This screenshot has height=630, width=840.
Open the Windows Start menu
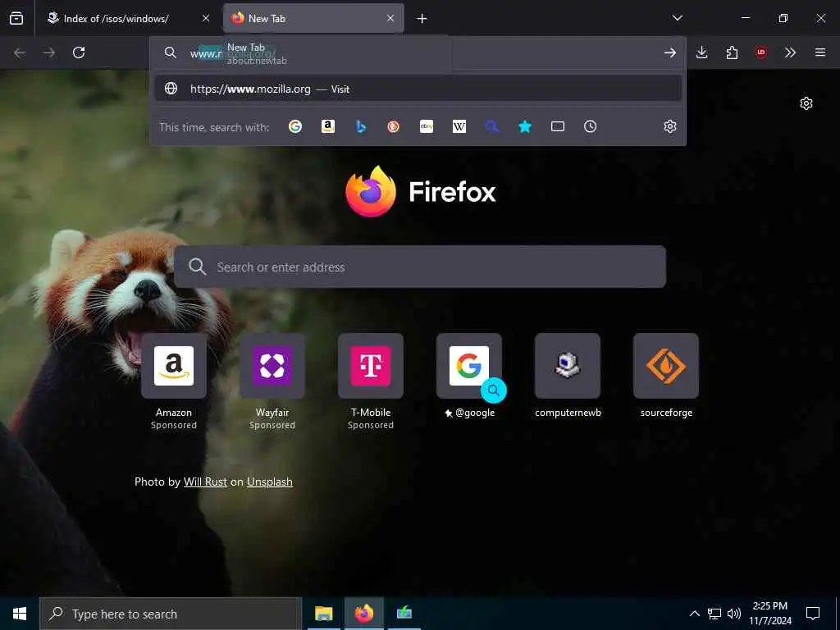[x=20, y=614]
